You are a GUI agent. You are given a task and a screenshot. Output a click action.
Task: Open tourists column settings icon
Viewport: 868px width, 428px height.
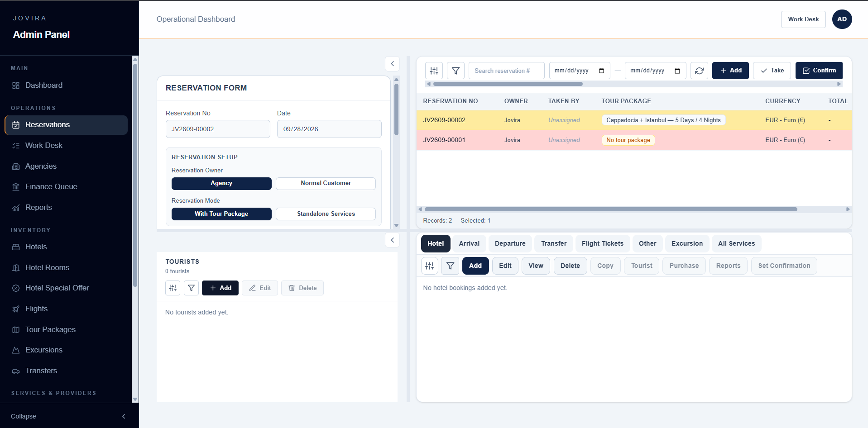[x=173, y=288]
